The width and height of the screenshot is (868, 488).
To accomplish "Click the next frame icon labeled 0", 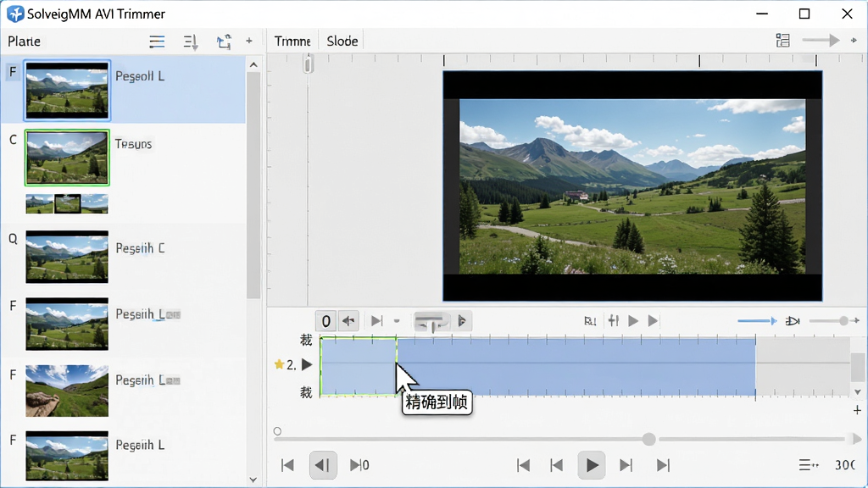I will 359,465.
